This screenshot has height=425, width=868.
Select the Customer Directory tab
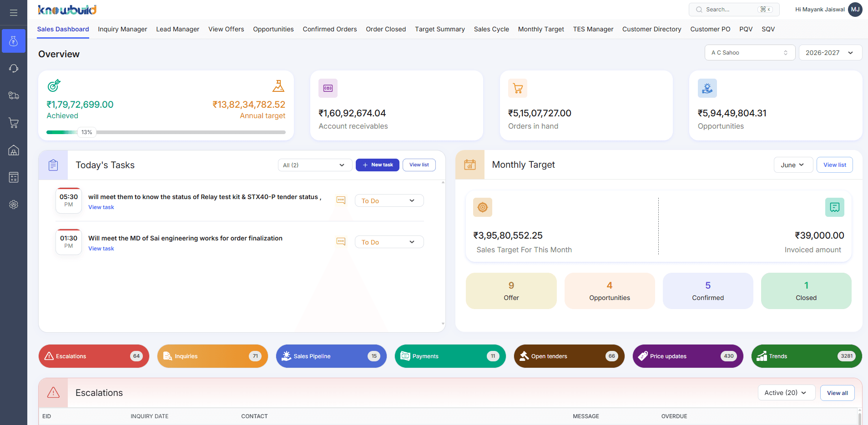[651, 29]
